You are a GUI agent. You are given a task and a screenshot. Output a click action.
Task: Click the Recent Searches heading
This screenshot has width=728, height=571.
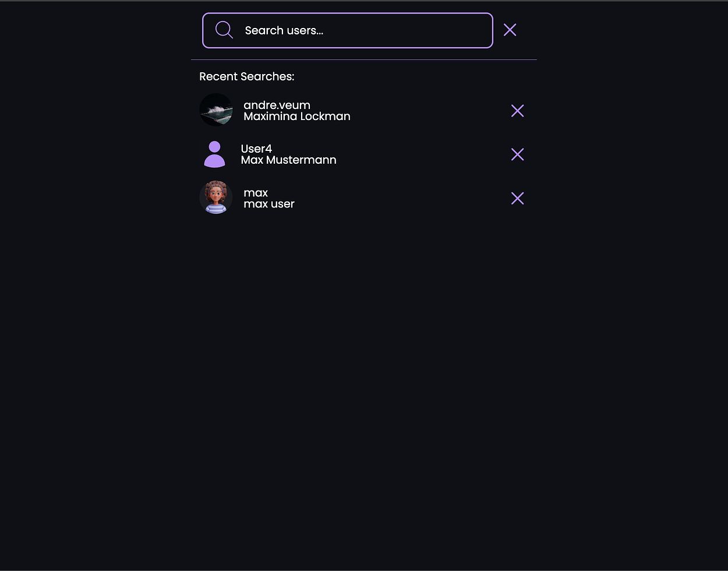246,76
